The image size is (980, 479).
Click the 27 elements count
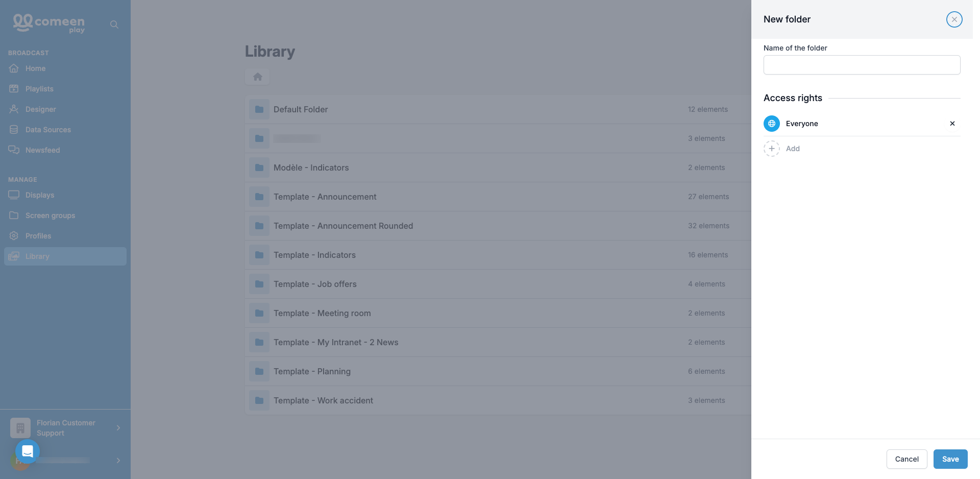tap(708, 197)
